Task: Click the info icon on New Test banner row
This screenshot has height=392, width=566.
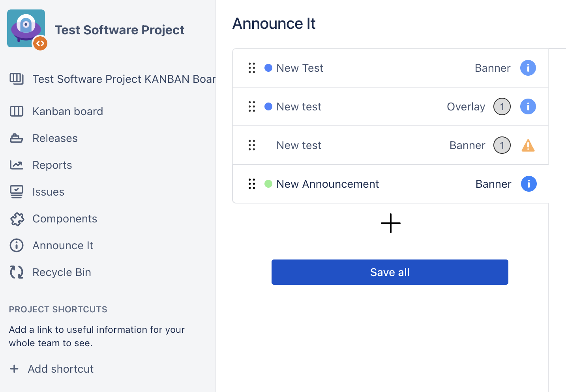Action: coord(528,68)
